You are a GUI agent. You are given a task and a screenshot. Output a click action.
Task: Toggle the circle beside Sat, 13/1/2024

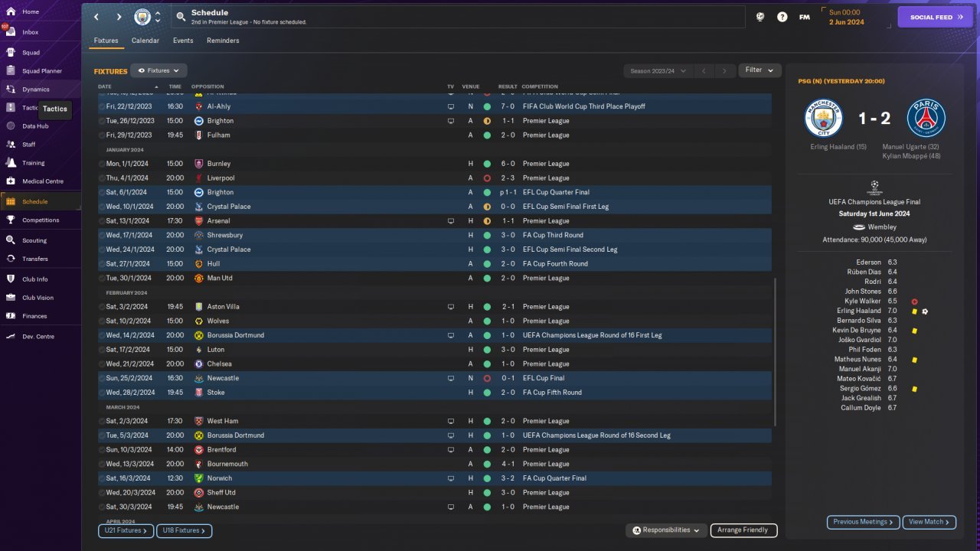(102, 221)
